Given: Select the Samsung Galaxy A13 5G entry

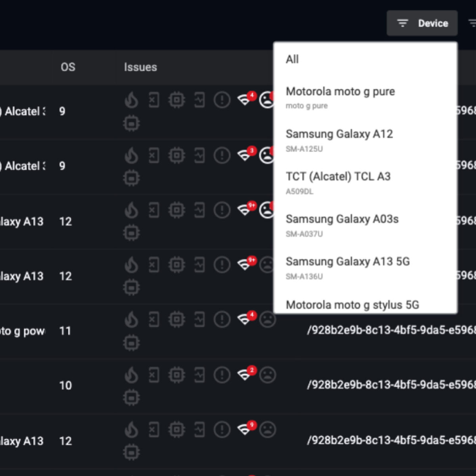Looking at the screenshot, I should pyautogui.click(x=348, y=262).
